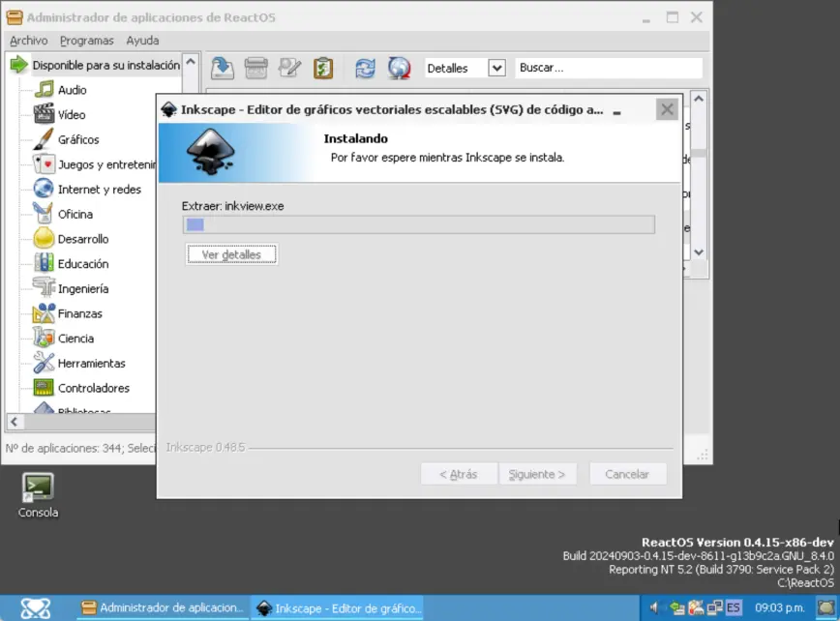Click the Ciencia flask icon
This screenshot has height=621, width=840.
pyautogui.click(x=44, y=338)
